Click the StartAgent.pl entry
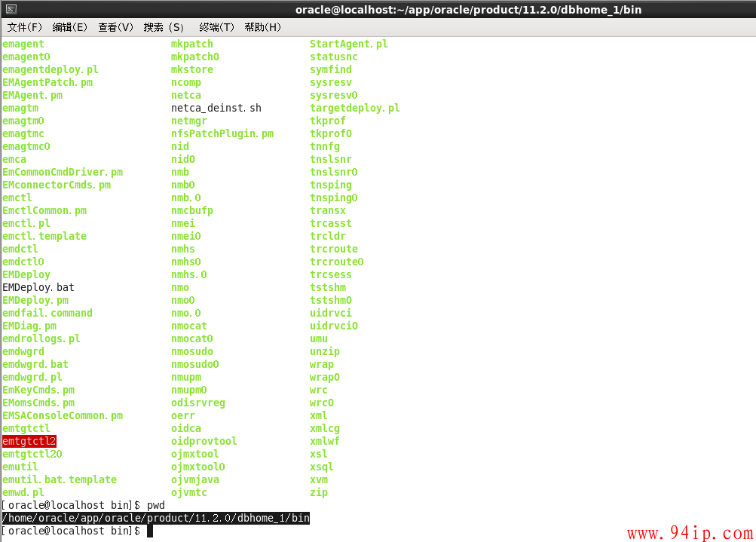Image resolution: width=756 pixels, height=542 pixels. point(348,44)
